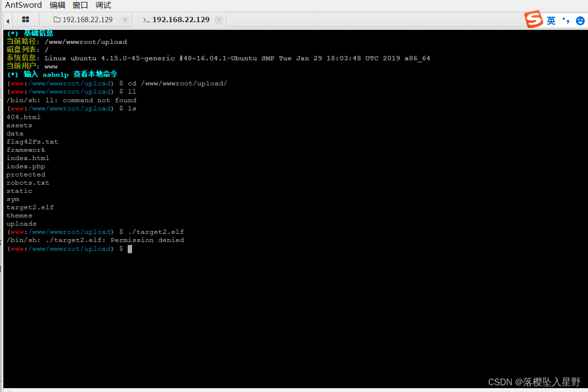Click the uploads directory name
The height and width of the screenshot is (392, 588).
click(x=21, y=224)
